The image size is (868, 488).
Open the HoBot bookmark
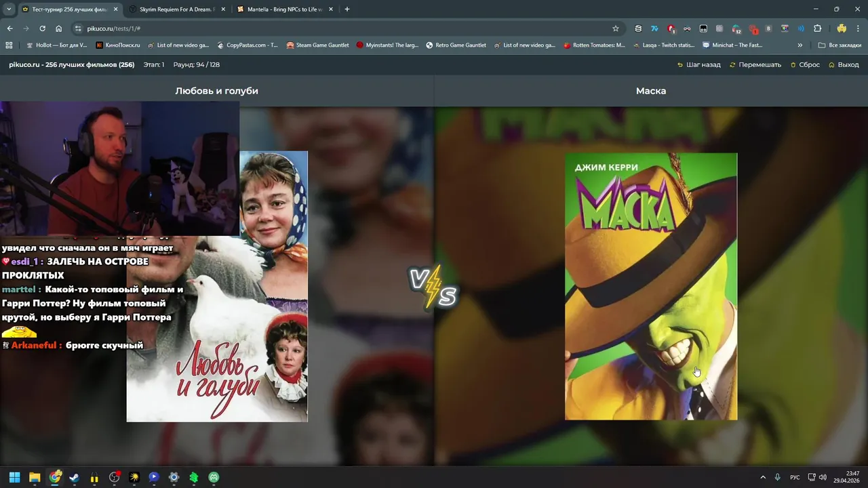point(57,45)
